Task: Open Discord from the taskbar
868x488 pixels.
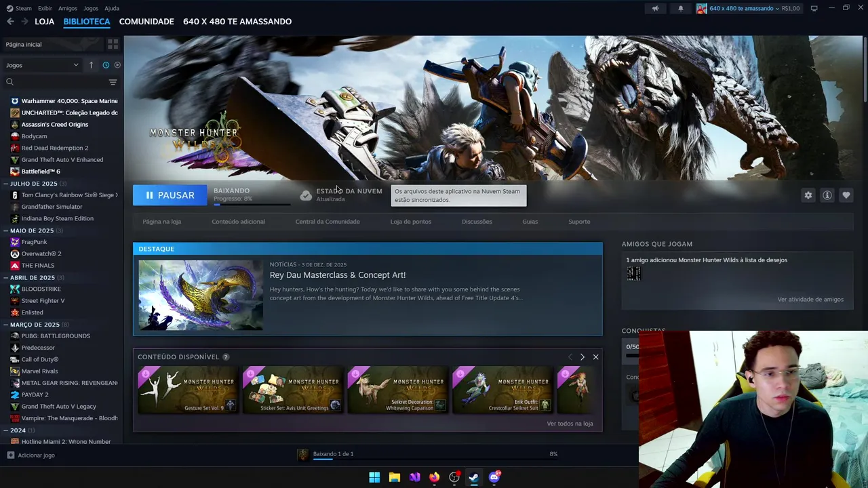Action: point(494,477)
